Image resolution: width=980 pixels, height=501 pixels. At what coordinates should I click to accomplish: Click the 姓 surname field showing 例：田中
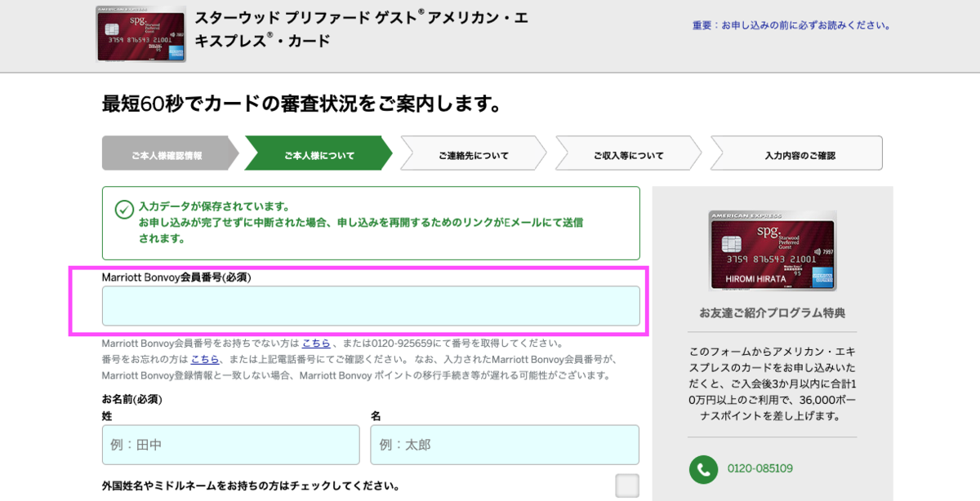231,445
